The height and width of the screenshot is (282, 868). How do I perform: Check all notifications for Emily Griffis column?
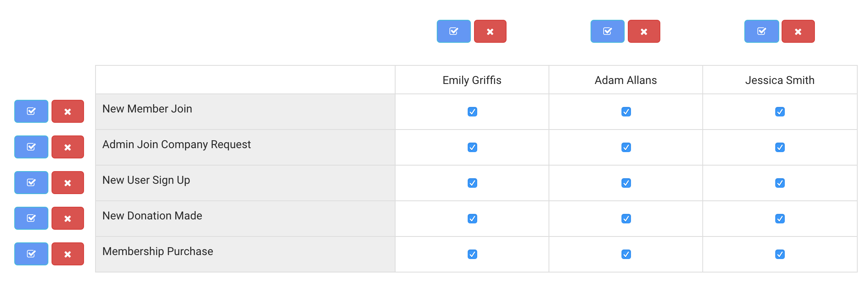pyautogui.click(x=453, y=31)
